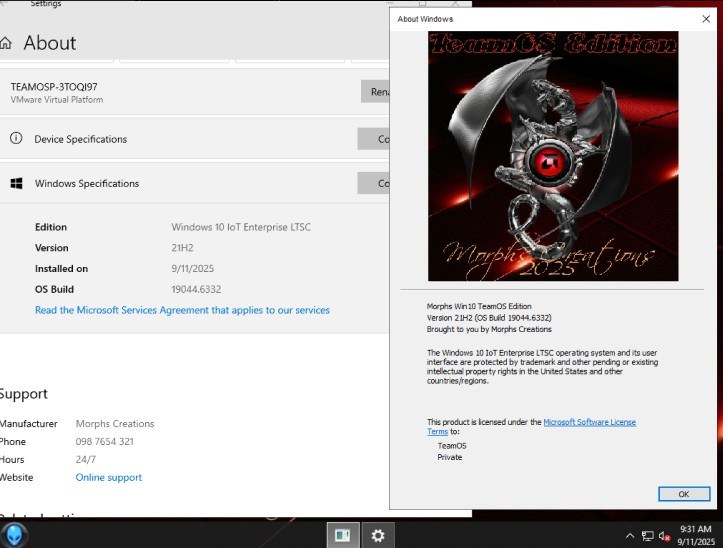This screenshot has height=548, width=723.
Task: Click the Home icon beside About
Action: [6, 43]
